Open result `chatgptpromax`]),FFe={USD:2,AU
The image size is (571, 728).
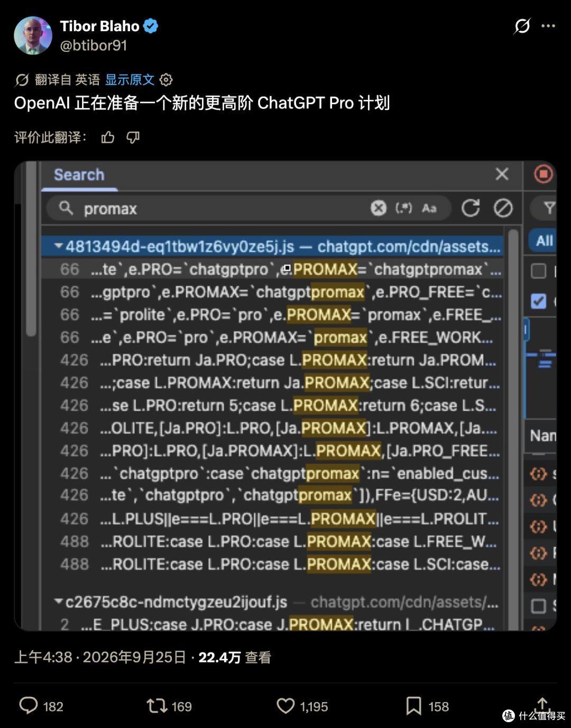(x=273, y=495)
